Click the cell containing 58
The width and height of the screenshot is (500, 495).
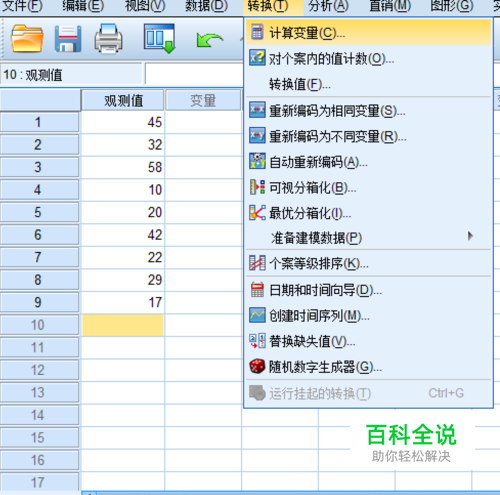[x=123, y=167]
